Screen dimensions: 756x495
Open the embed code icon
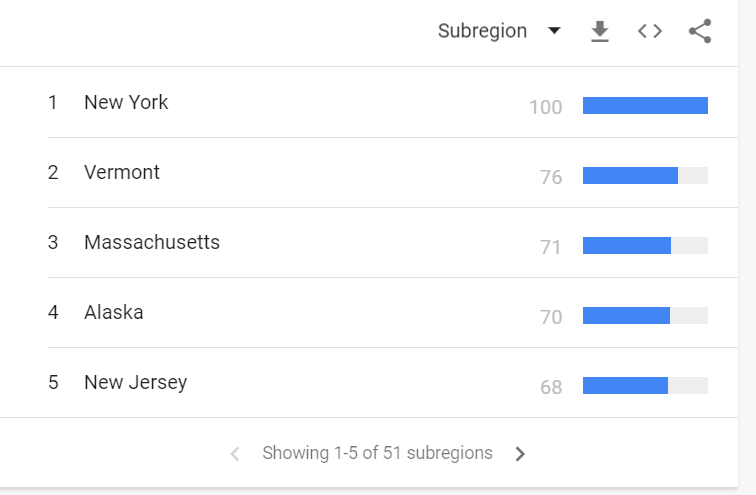click(x=649, y=31)
